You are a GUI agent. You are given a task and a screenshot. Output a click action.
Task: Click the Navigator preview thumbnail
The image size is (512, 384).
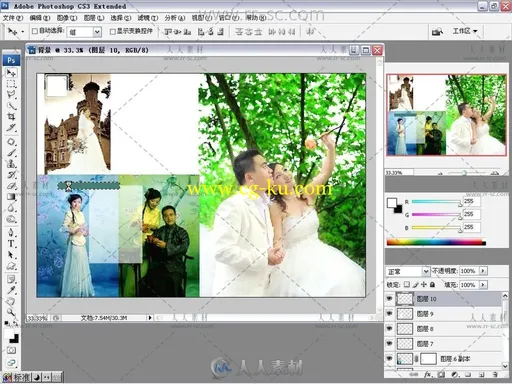pos(446,115)
